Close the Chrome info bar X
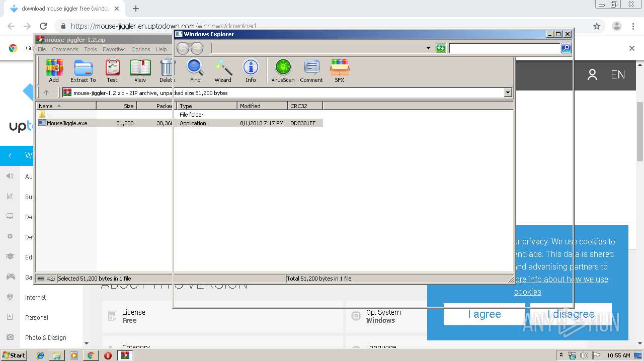 coord(632,48)
